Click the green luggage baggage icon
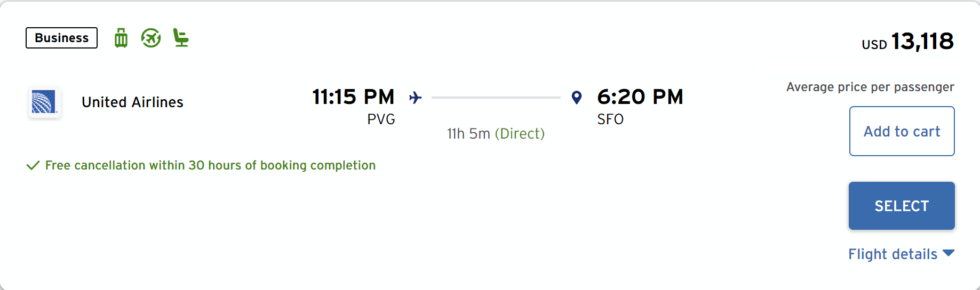980x290 pixels. [x=121, y=38]
